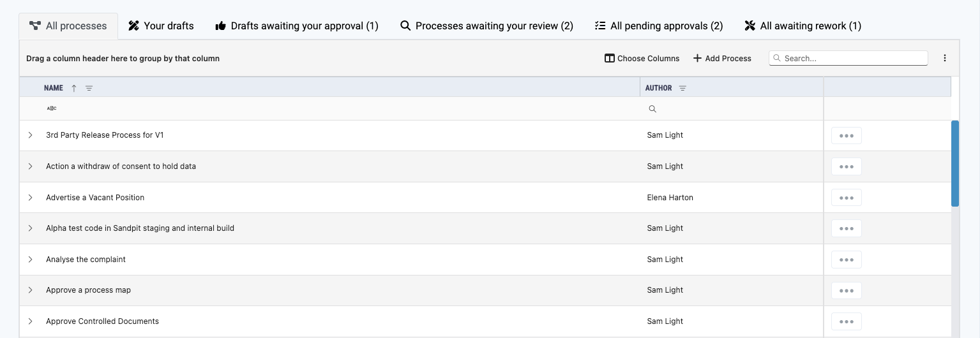Image resolution: width=980 pixels, height=338 pixels.
Task: Open actions menu for Action a withdraw of consent
Action: 847,166
